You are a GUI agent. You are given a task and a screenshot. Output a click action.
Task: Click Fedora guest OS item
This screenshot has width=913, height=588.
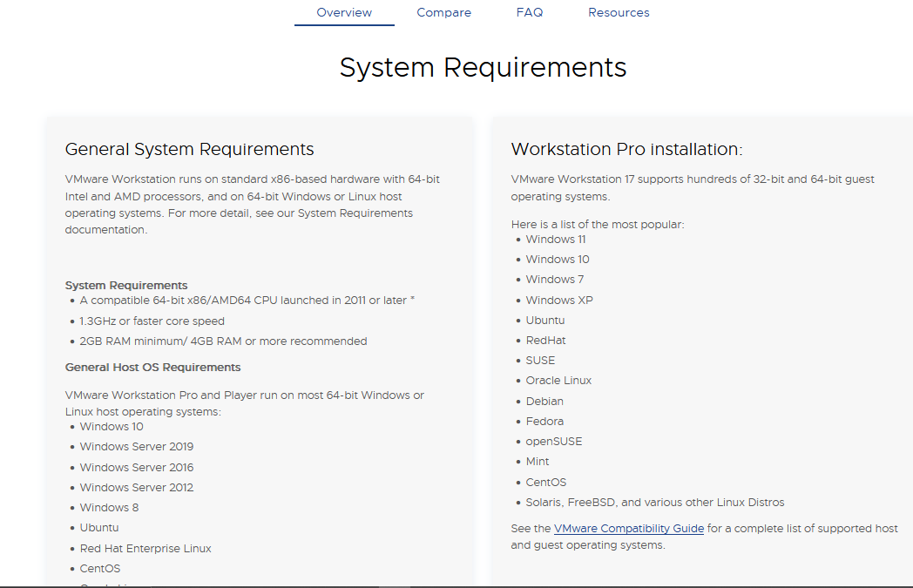click(x=544, y=421)
